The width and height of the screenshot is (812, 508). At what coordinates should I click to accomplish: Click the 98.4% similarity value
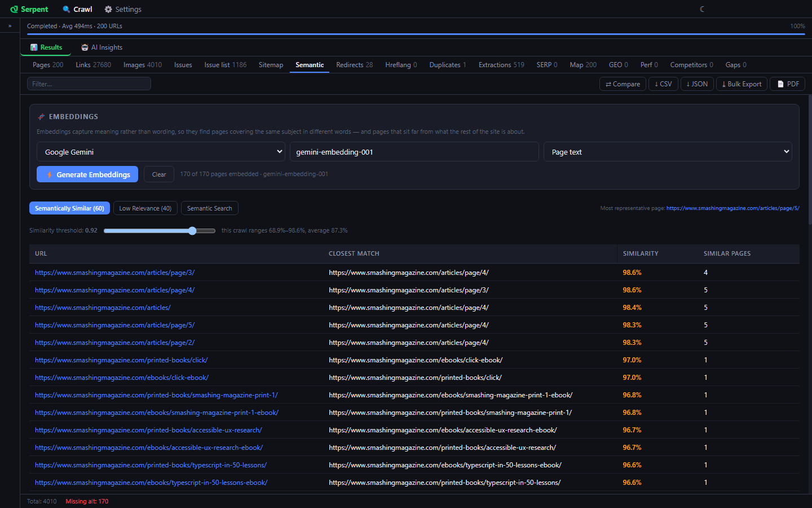coord(632,308)
